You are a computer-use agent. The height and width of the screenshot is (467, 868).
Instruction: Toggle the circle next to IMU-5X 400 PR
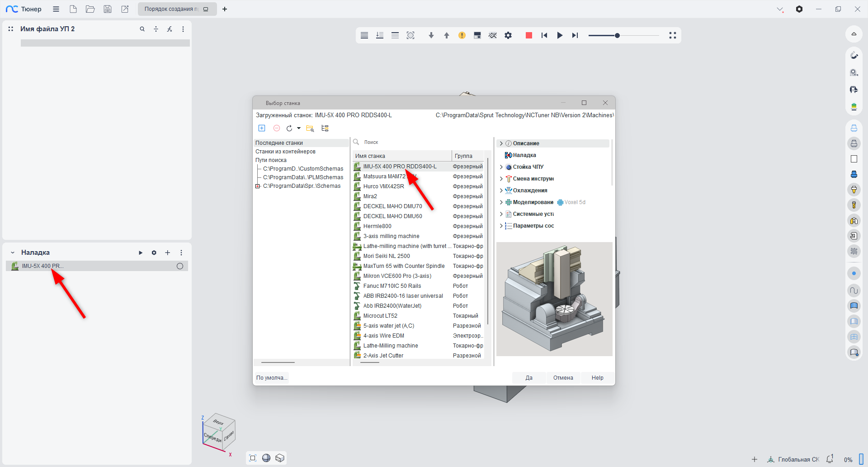point(180,266)
